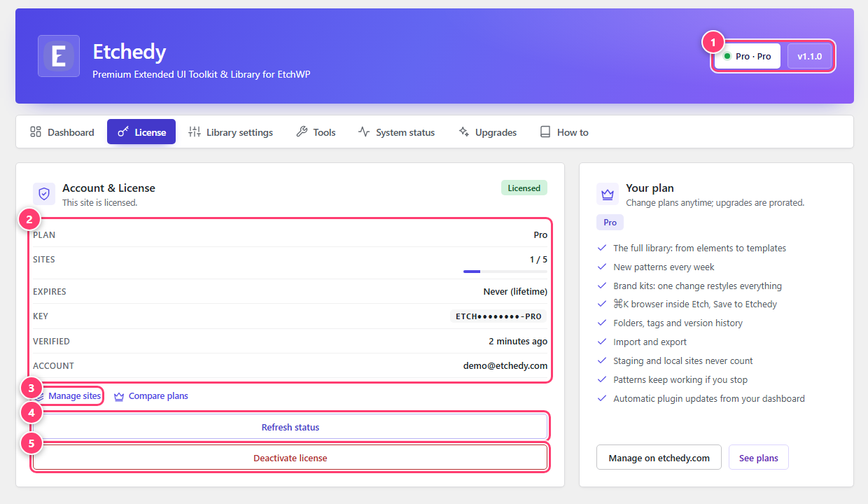Click the book icon for How to
The width and height of the screenshot is (868, 504).
click(545, 132)
